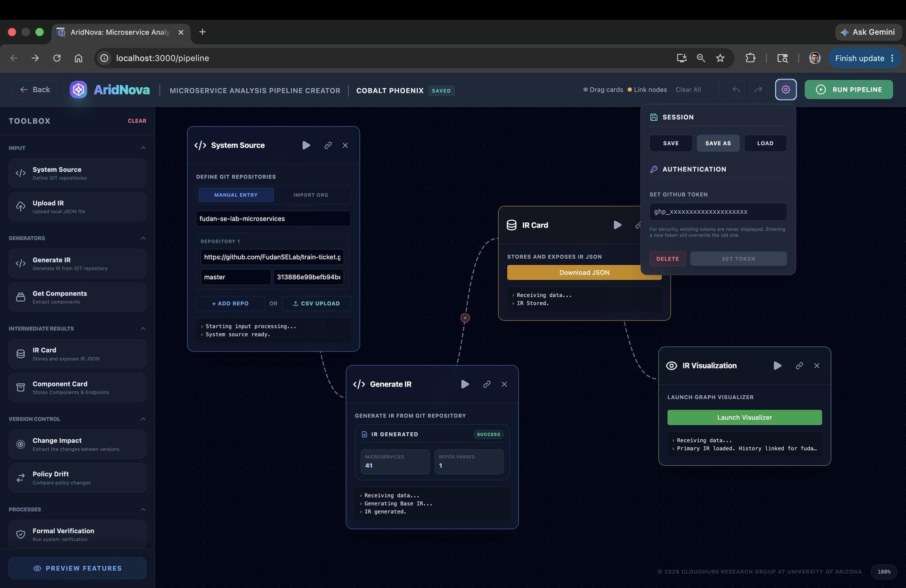Collapse the Input toolbox section
Image resolution: width=906 pixels, height=588 pixels.
(143, 148)
